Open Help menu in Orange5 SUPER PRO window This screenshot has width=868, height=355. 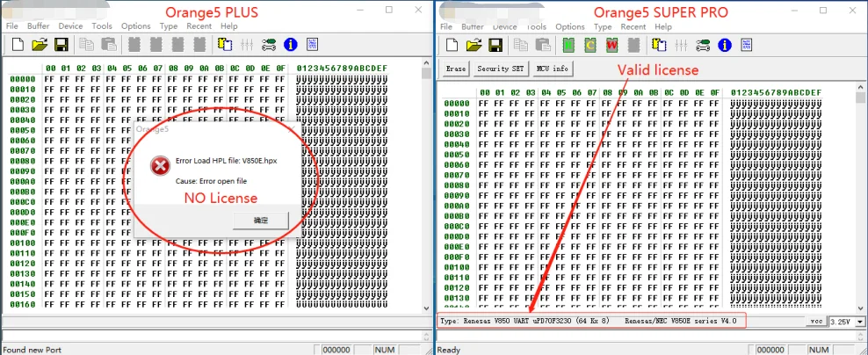pos(663,26)
